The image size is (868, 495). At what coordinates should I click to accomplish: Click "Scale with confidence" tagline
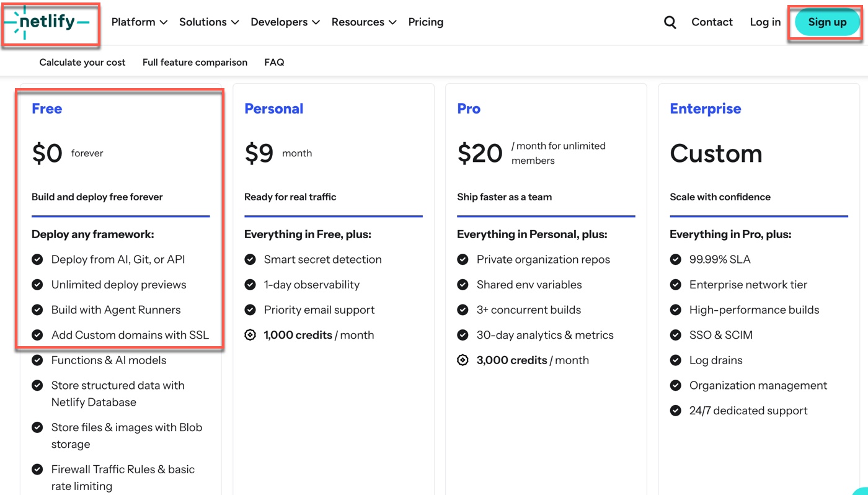720,197
